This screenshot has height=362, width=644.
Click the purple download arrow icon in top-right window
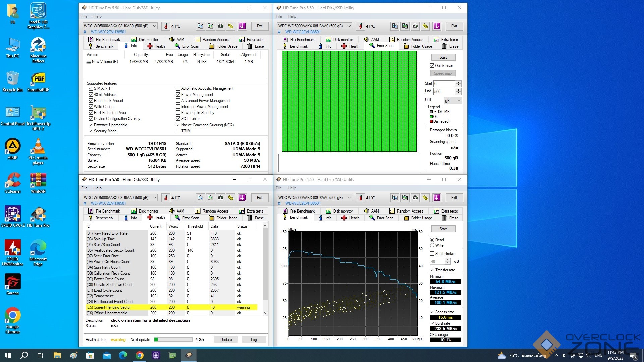click(x=437, y=26)
